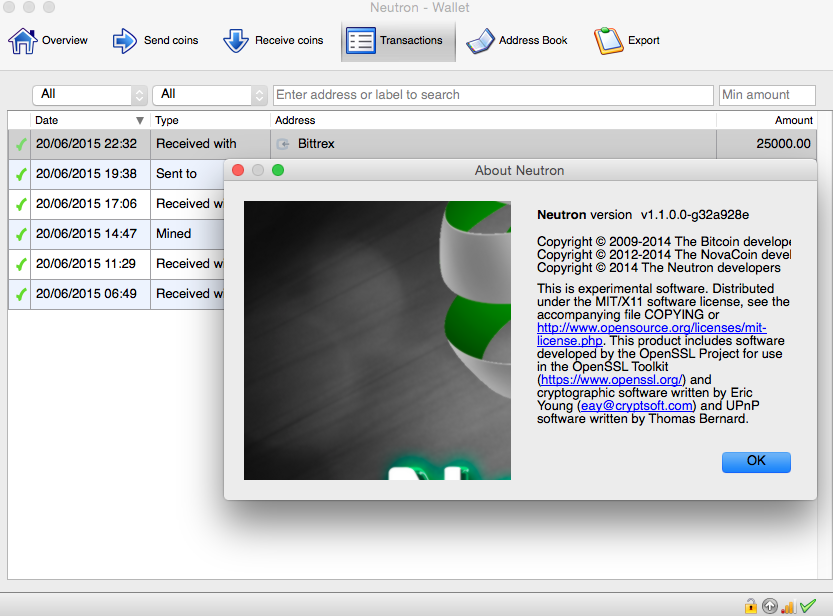The width and height of the screenshot is (833, 616).
Task: Select the Transactions list icon
Action: [x=361, y=41]
